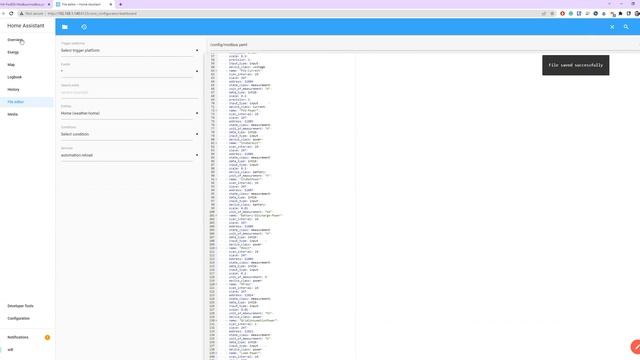Click the config/modbus.yaml file path label
640x360 pixels.
(229, 45)
